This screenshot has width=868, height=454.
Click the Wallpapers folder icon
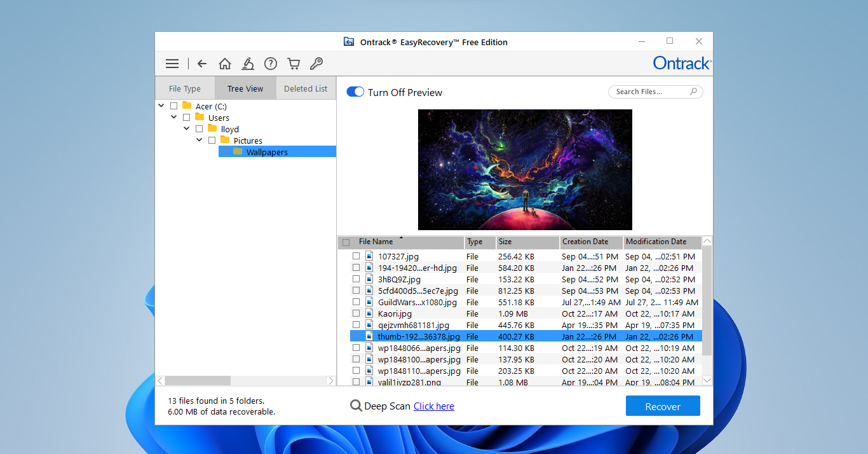click(238, 151)
